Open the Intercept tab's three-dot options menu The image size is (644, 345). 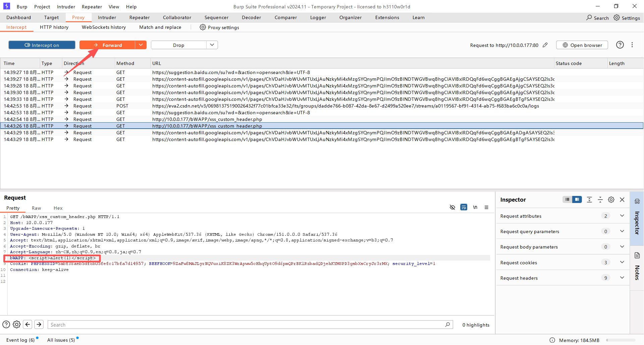[632, 45]
